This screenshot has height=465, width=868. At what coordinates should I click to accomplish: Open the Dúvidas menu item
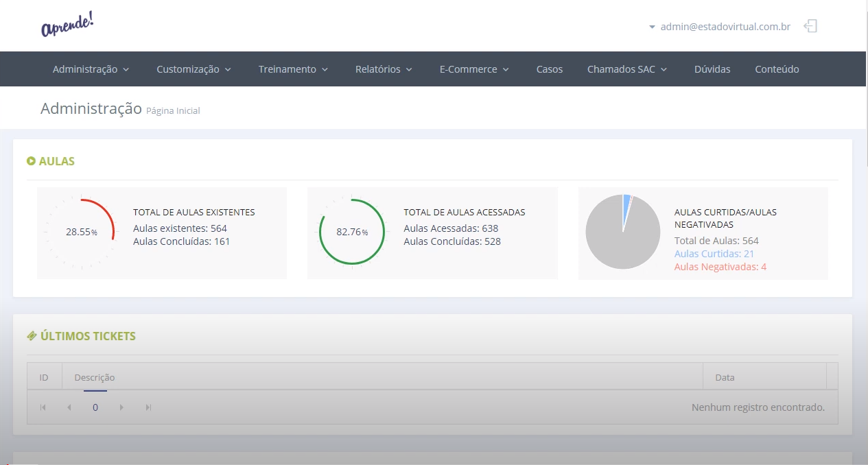click(x=712, y=69)
